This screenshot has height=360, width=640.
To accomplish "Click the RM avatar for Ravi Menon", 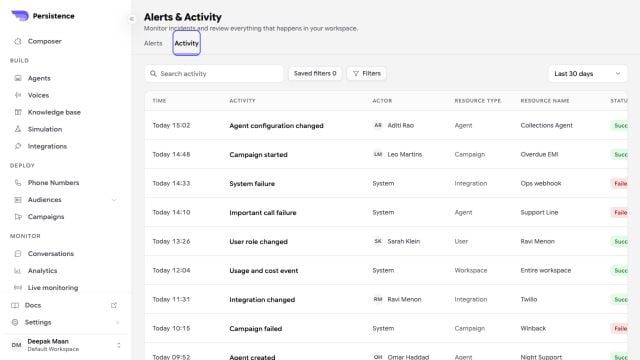I will (x=378, y=299).
